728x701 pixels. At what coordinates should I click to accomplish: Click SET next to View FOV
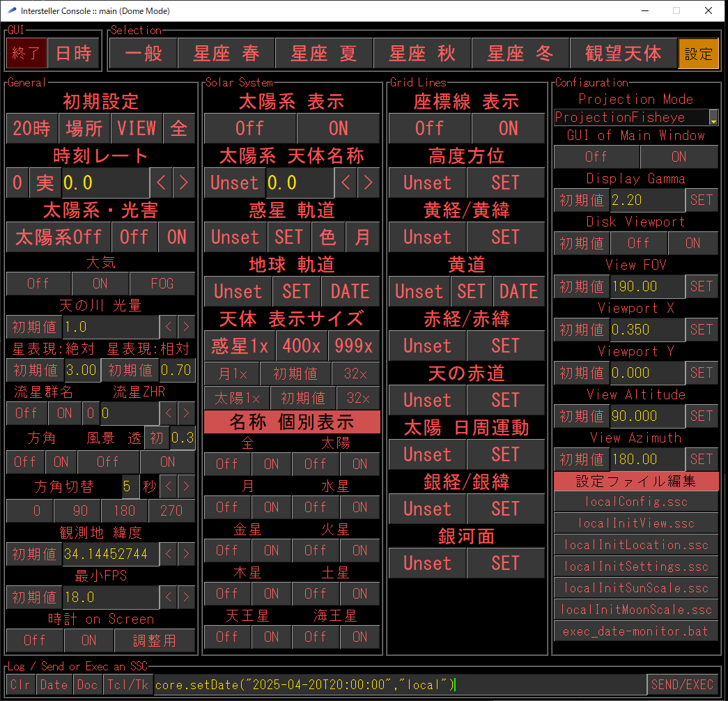coord(702,286)
